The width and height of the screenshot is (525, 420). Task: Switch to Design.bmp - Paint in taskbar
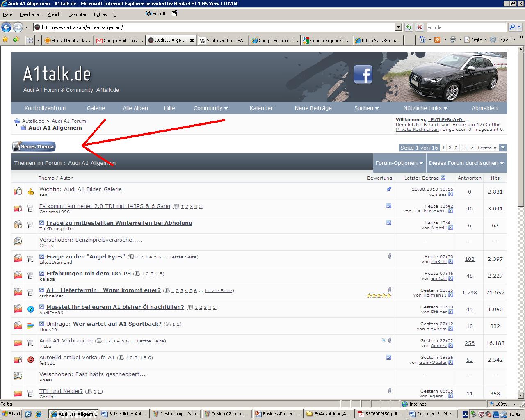pyautogui.click(x=176, y=414)
